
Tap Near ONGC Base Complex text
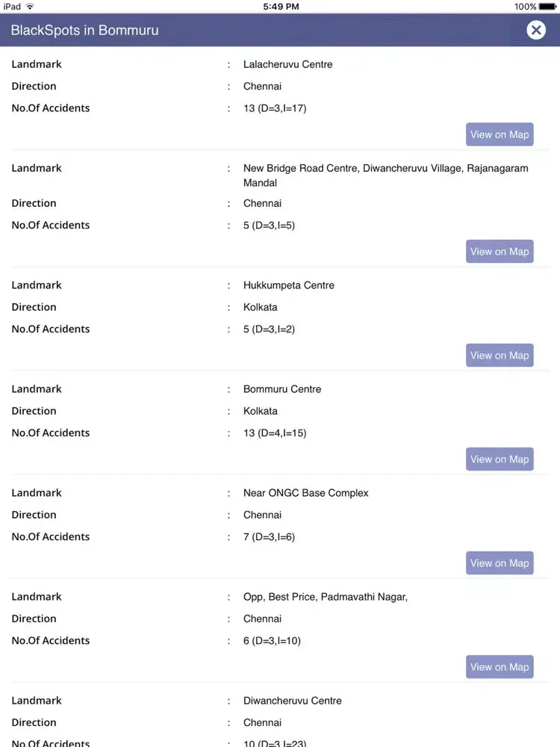(305, 493)
